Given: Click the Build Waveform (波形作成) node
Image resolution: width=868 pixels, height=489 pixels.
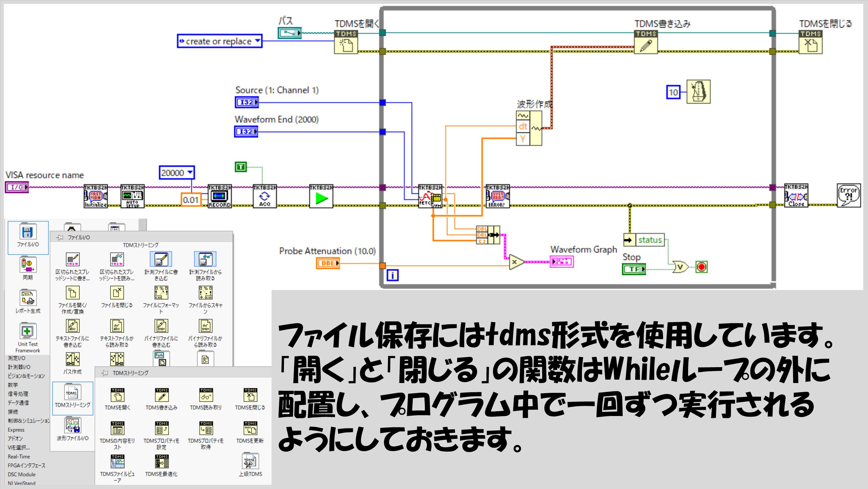Looking at the screenshot, I should [529, 128].
